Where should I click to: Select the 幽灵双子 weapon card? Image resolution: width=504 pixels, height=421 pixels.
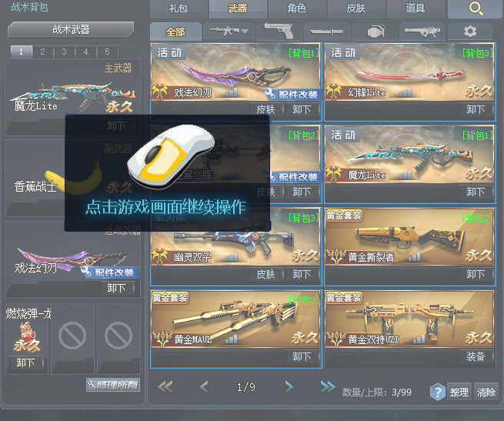(236, 247)
